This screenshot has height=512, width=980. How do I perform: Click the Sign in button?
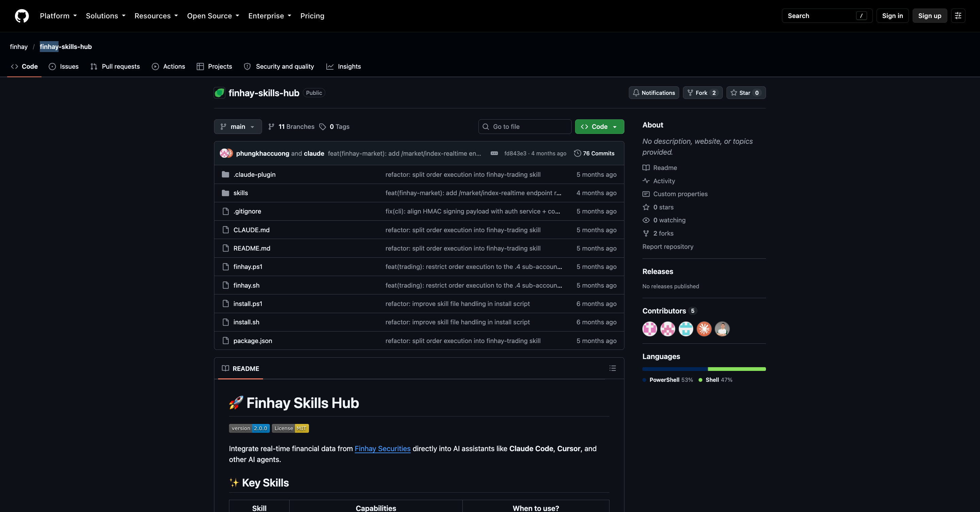coord(892,16)
